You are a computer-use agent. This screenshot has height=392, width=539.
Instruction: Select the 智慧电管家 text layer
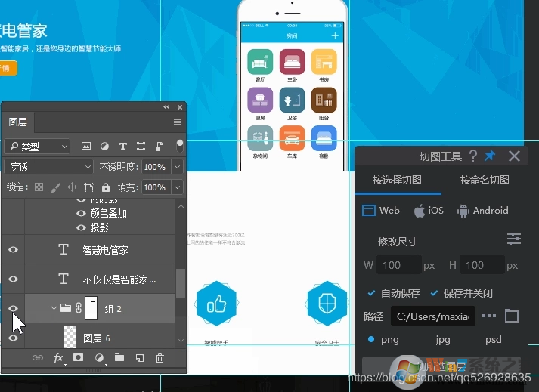(x=100, y=250)
